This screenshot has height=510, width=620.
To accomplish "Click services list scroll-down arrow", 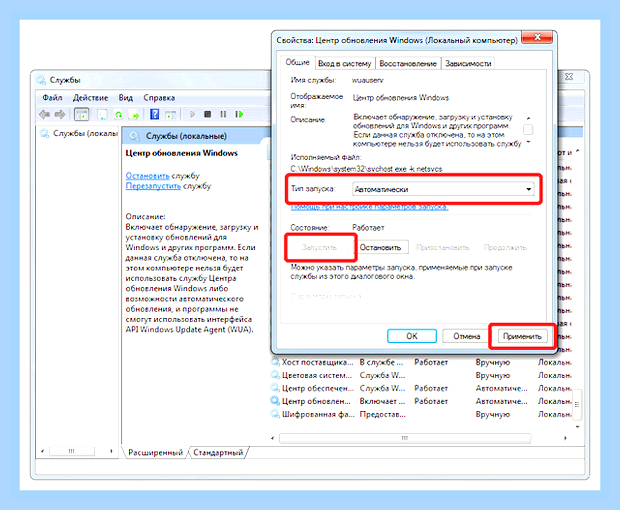I will pyautogui.click(x=577, y=427).
